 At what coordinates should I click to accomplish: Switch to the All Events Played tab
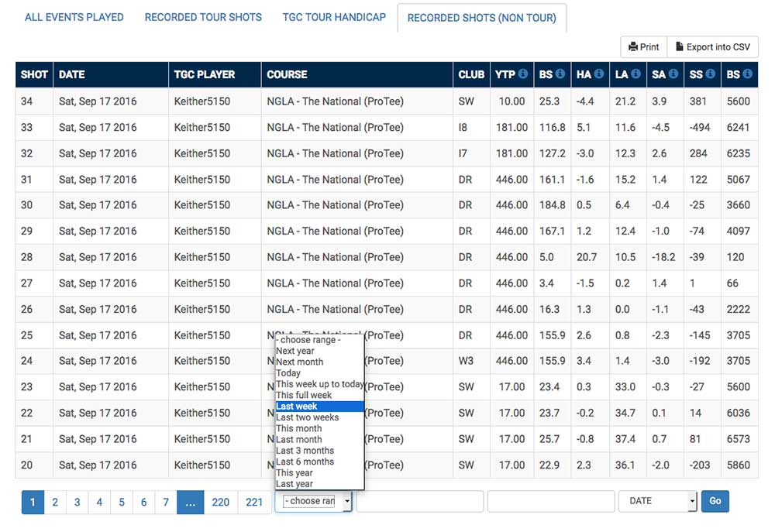click(x=74, y=17)
